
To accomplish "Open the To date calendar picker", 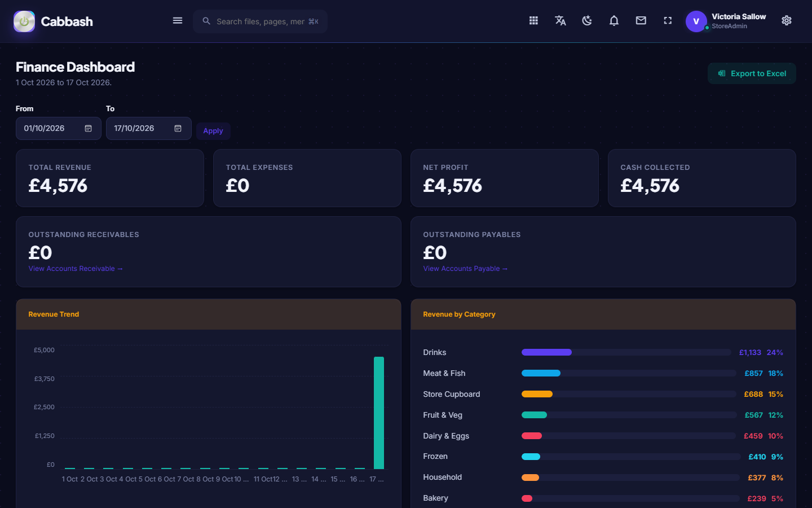I will 178,129.
